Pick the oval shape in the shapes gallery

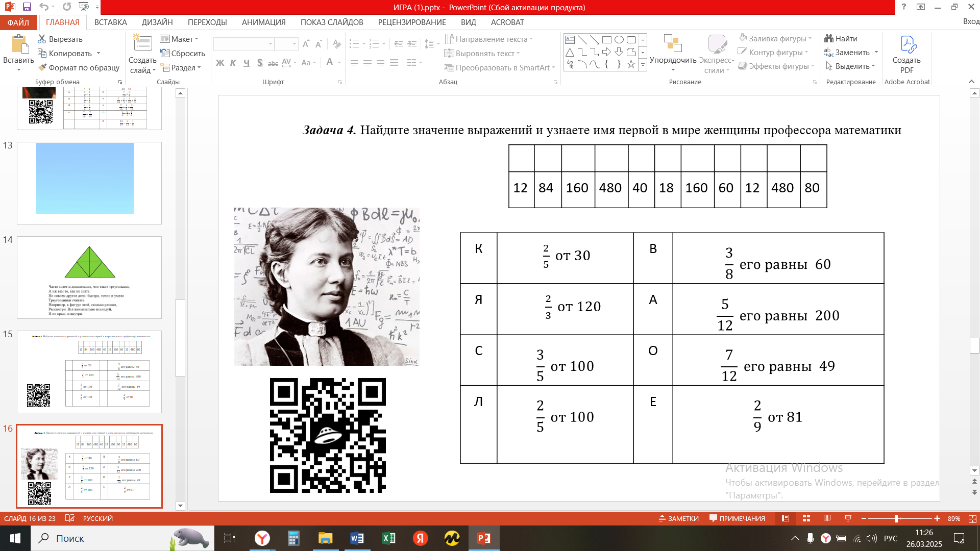[619, 40]
